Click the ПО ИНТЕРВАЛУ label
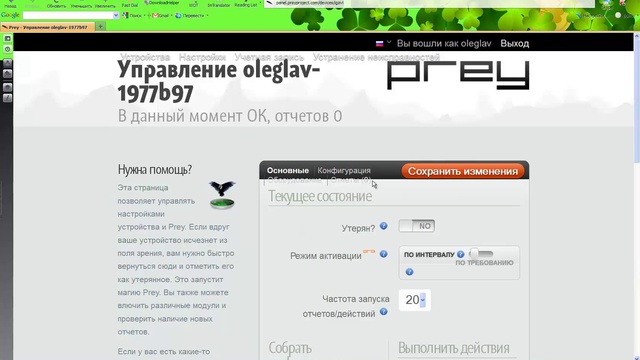Image resolution: width=640 pixels, height=360 pixels. tap(429, 254)
